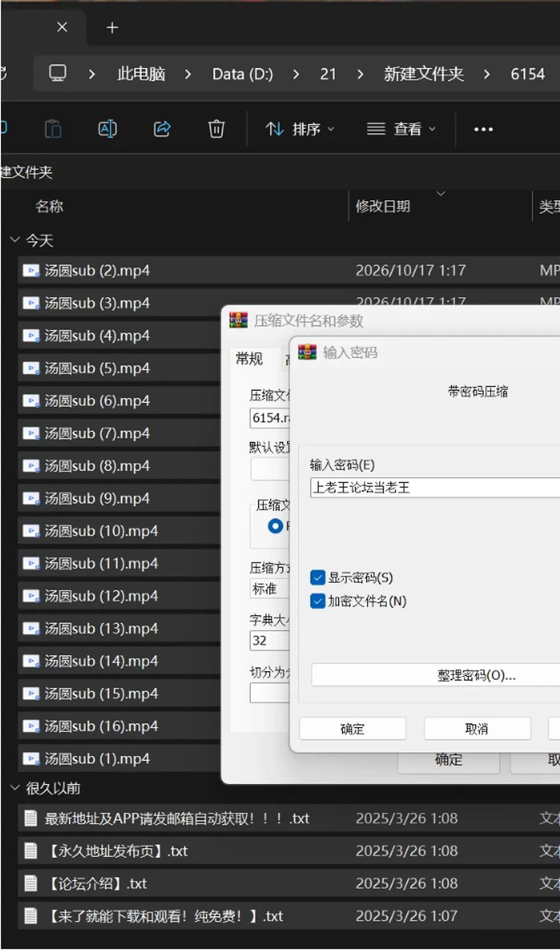560x950 pixels.
Task: Open the three-dots more options menu
Action: tap(483, 129)
